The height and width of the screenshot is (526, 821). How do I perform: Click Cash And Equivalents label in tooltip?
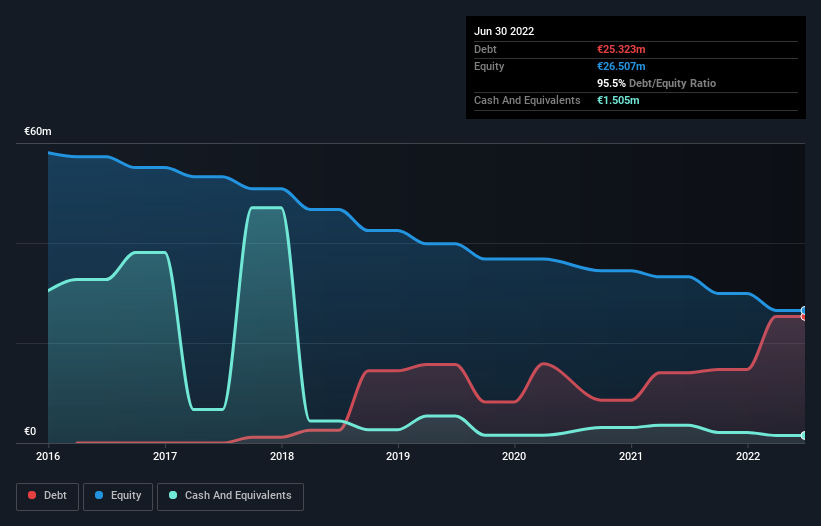click(527, 100)
